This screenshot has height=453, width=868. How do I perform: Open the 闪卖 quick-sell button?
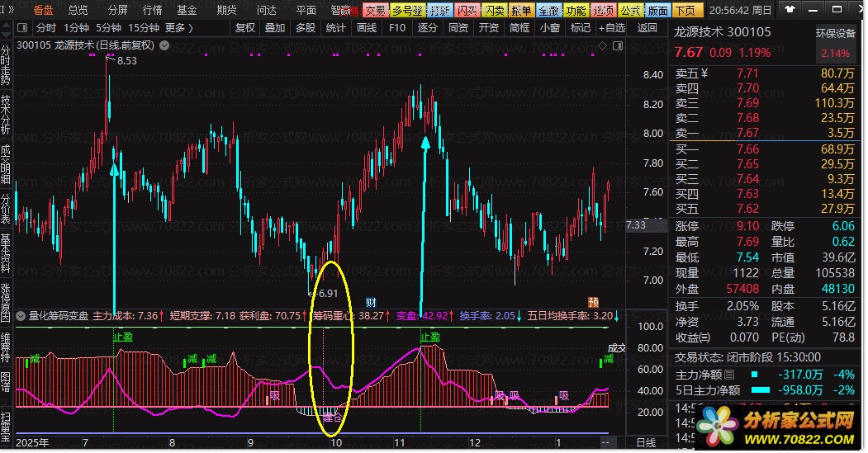pos(494,11)
